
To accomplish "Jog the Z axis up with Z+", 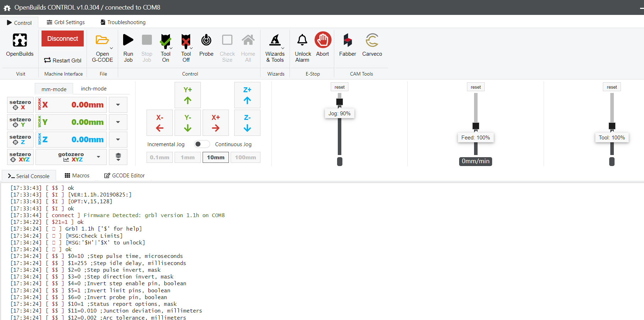I will click(x=247, y=95).
